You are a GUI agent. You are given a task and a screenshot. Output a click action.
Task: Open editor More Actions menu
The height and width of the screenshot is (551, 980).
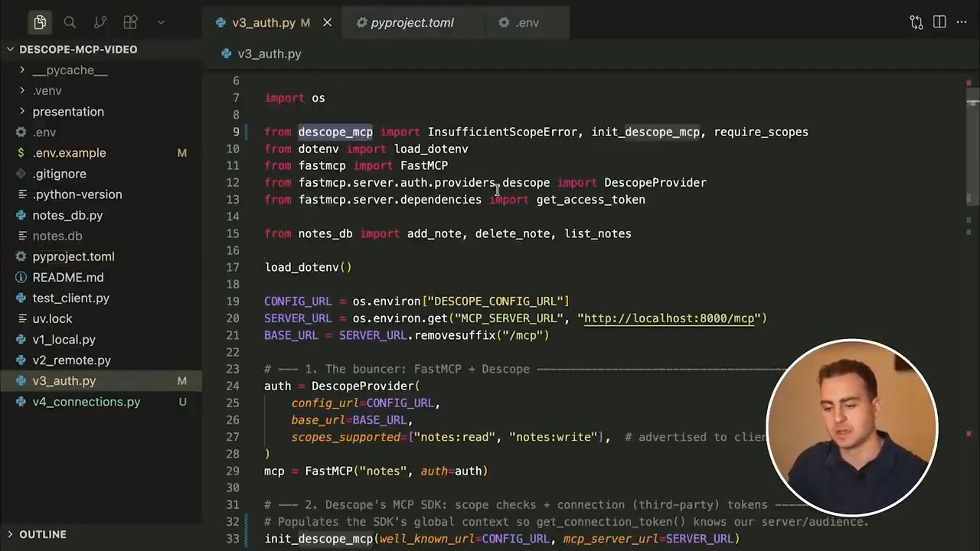point(962,22)
